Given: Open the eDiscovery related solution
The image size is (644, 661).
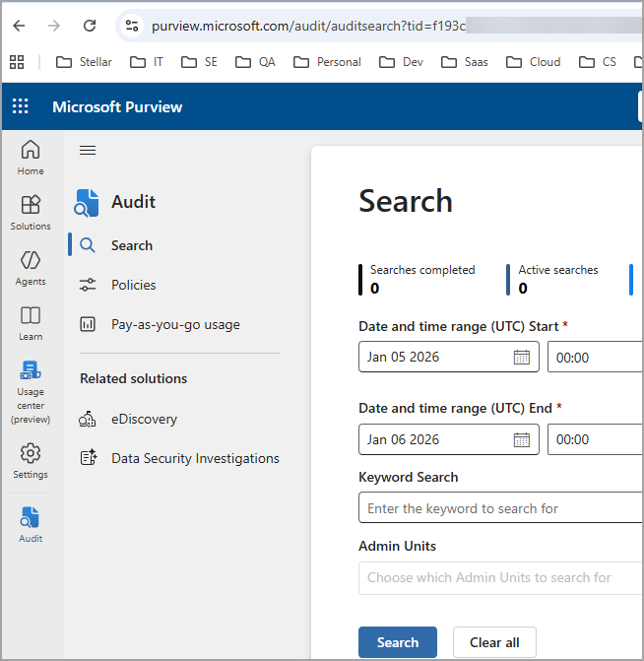Looking at the screenshot, I should pyautogui.click(x=144, y=419).
